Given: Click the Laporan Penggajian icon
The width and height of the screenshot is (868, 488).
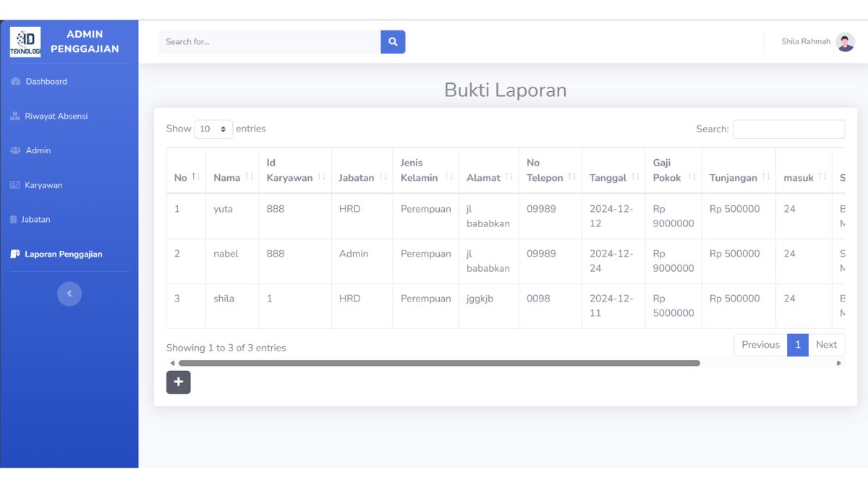Looking at the screenshot, I should pos(15,254).
